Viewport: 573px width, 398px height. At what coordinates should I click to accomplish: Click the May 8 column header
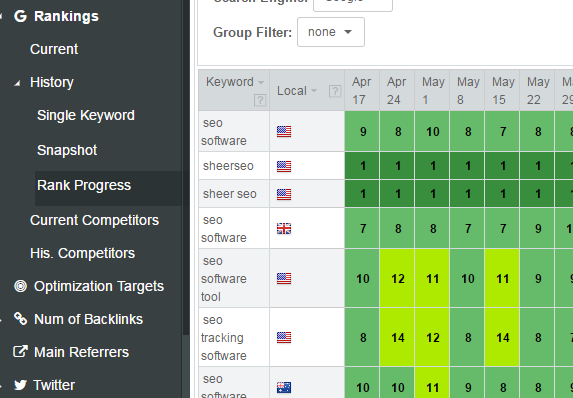pos(467,91)
